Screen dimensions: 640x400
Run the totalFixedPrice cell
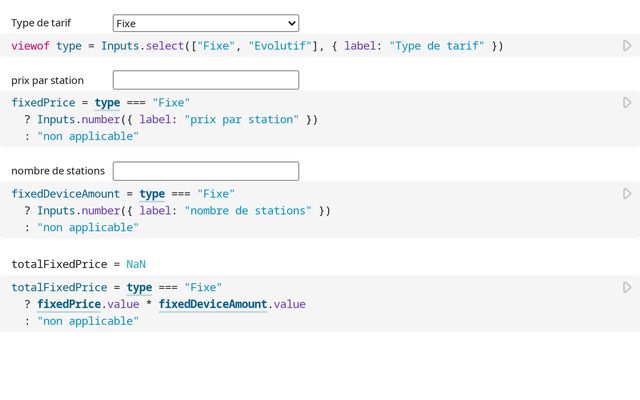[627, 288]
